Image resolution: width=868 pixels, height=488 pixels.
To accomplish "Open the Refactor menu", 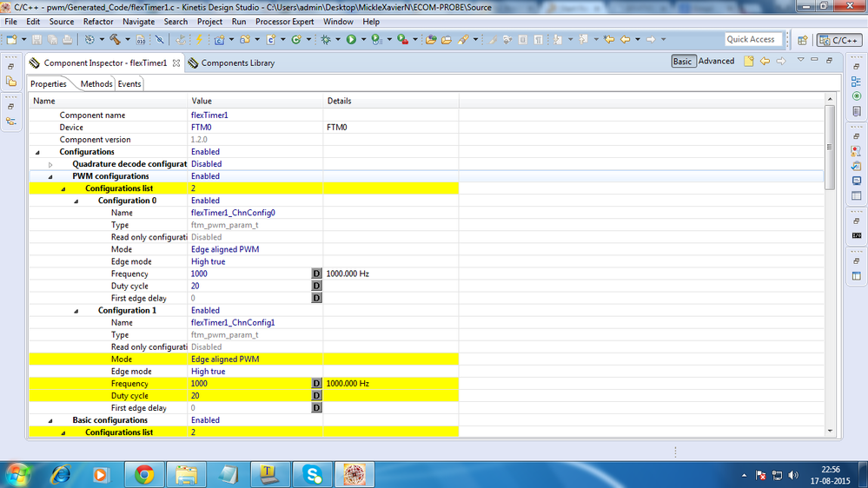I will pos(98,22).
